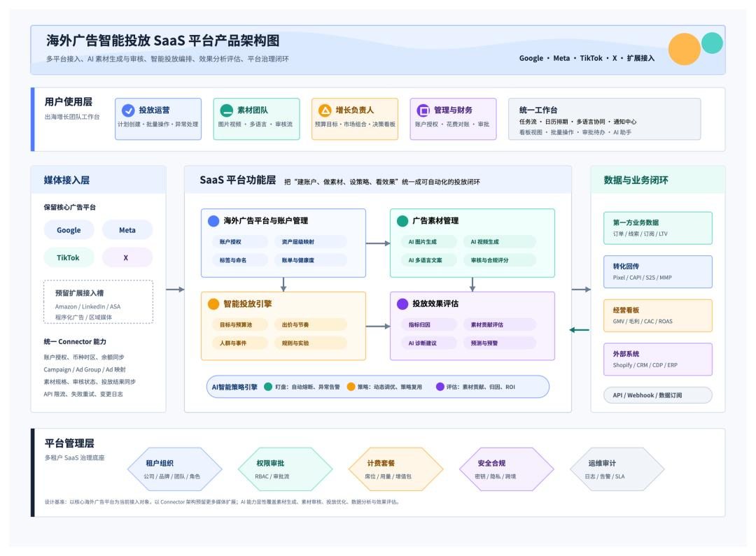
Task: Choose the AI 多语言文案 pill
Action: [x=429, y=260]
